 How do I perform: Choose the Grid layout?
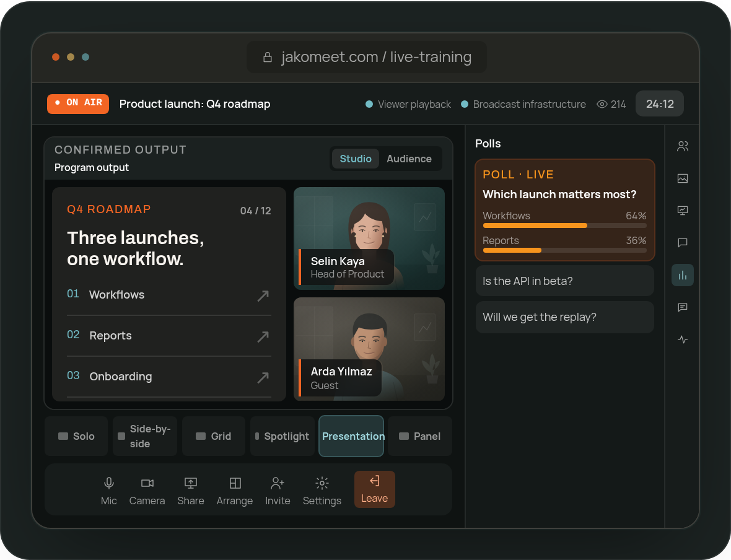(214, 436)
